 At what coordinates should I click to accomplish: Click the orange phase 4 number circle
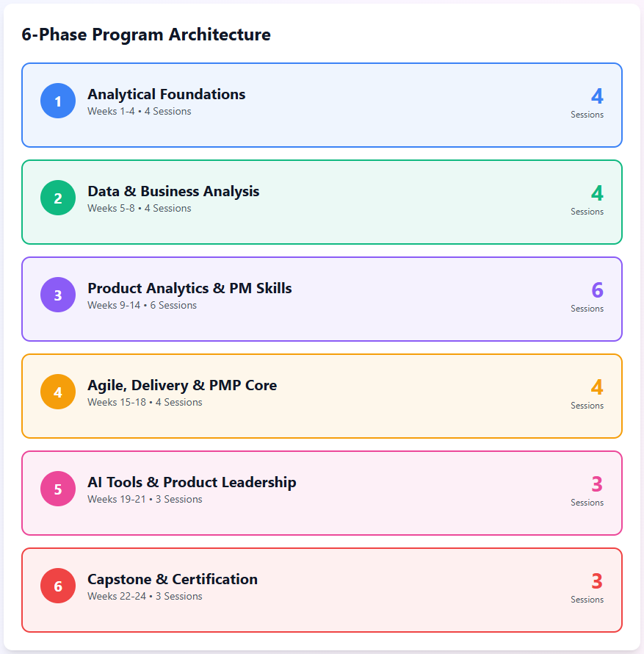pos(58,392)
